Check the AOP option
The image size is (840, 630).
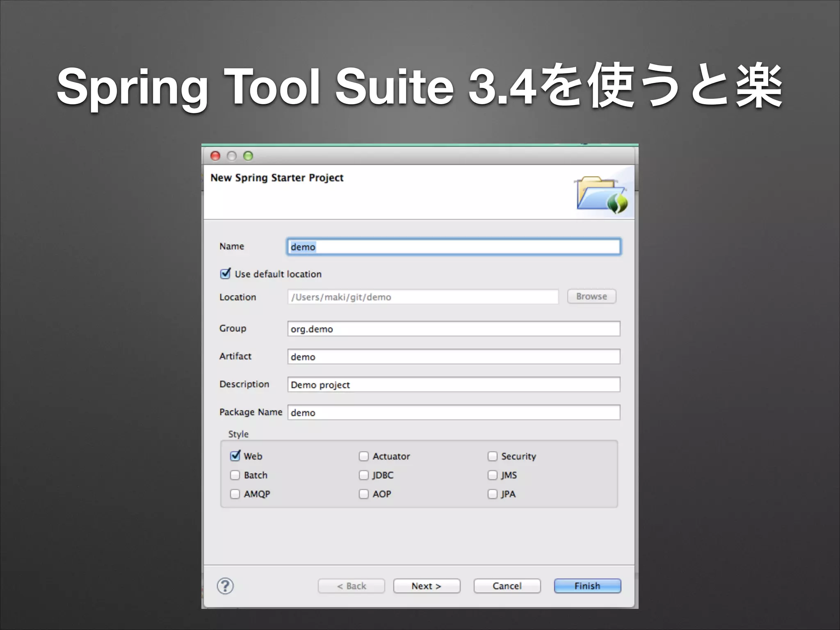364,494
